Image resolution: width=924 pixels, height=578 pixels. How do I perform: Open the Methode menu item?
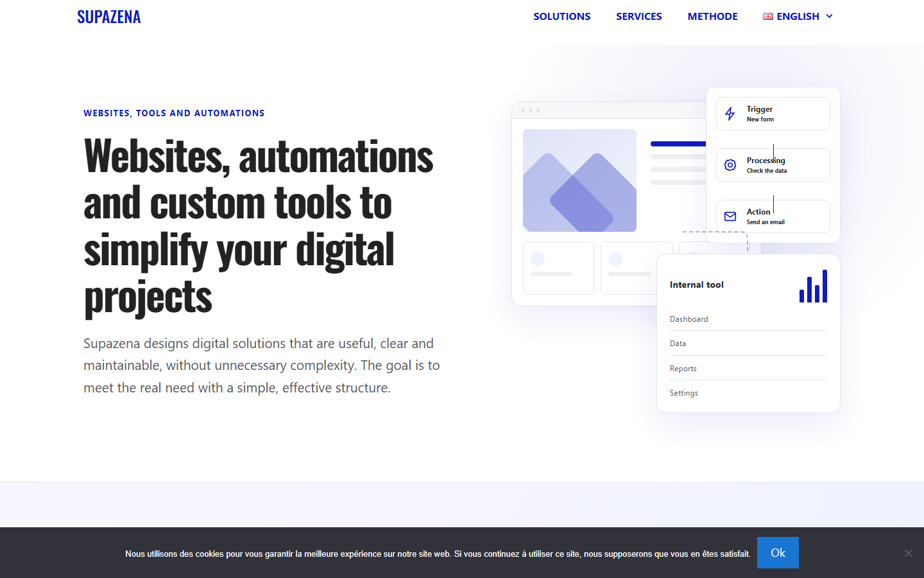pyautogui.click(x=713, y=17)
